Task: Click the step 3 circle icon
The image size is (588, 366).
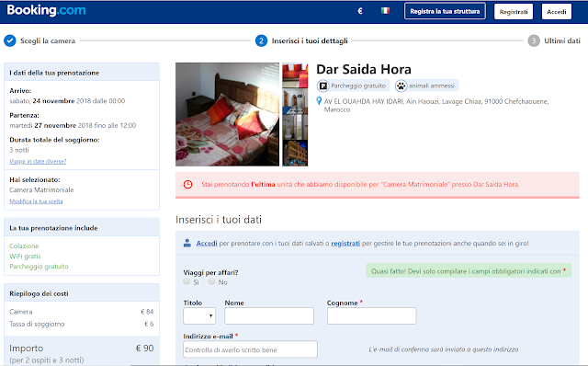Action: point(534,40)
